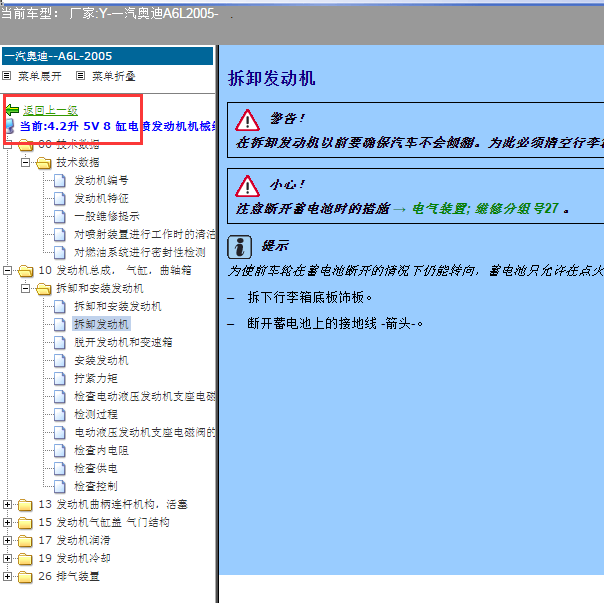Click 提示 info icon
The image size is (604, 603).
click(x=240, y=247)
